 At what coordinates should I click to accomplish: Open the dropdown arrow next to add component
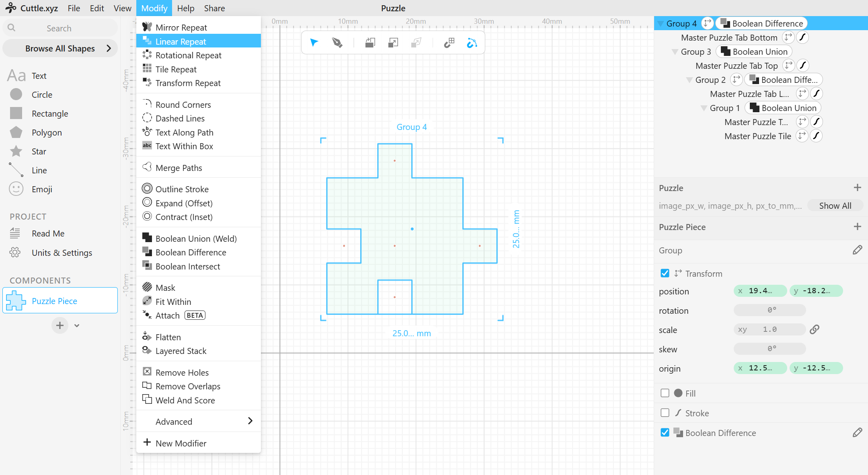pos(77,325)
